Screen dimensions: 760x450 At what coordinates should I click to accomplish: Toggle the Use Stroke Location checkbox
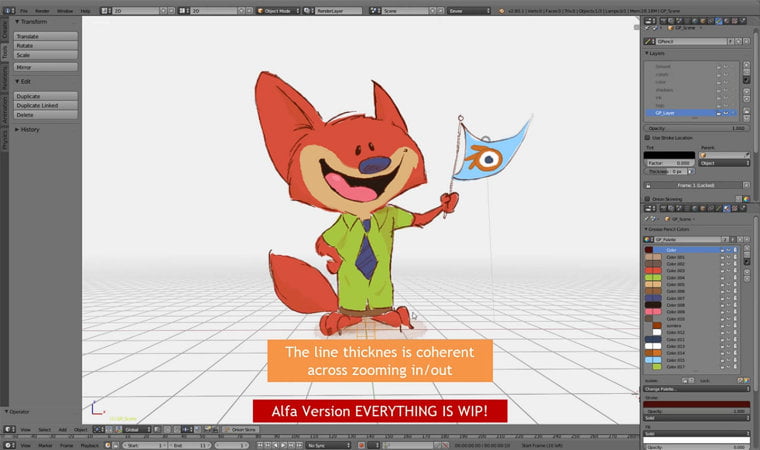pos(648,138)
